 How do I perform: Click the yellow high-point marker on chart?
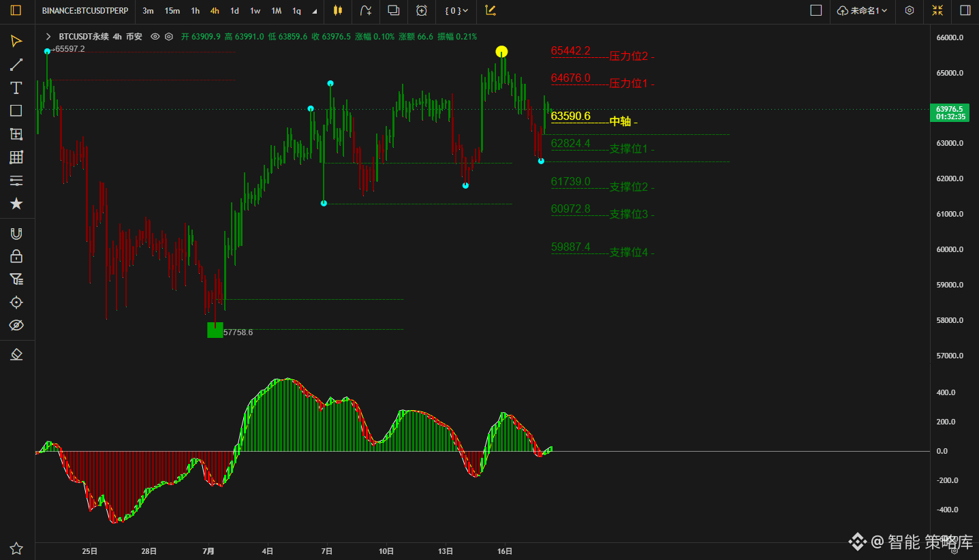coord(502,52)
